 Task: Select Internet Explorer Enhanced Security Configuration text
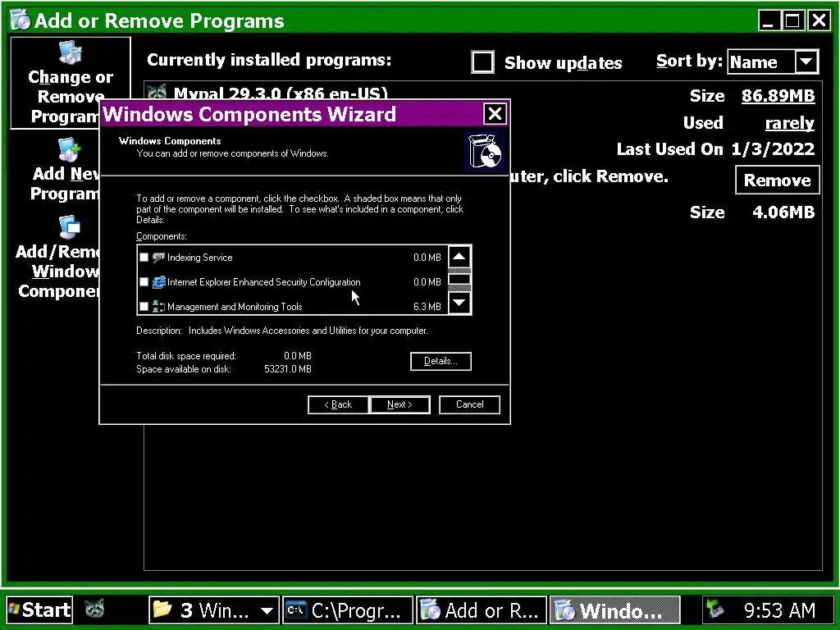pos(263,282)
